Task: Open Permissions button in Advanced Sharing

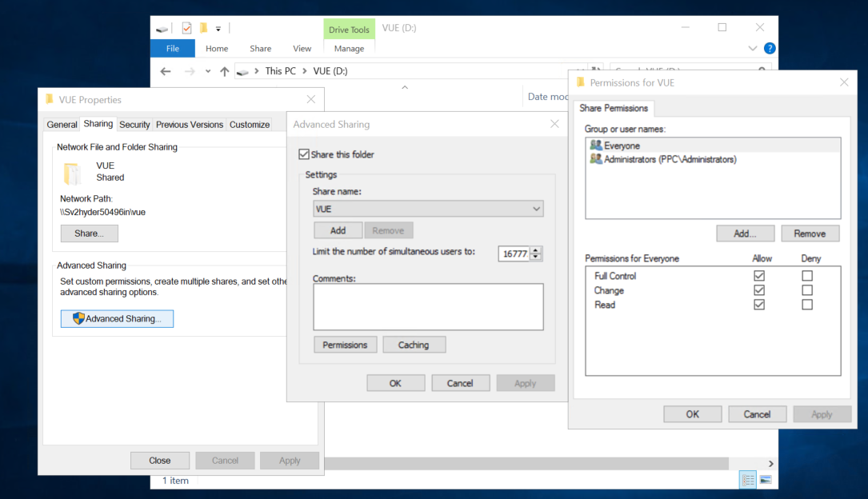Action: [x=345, y=345]
